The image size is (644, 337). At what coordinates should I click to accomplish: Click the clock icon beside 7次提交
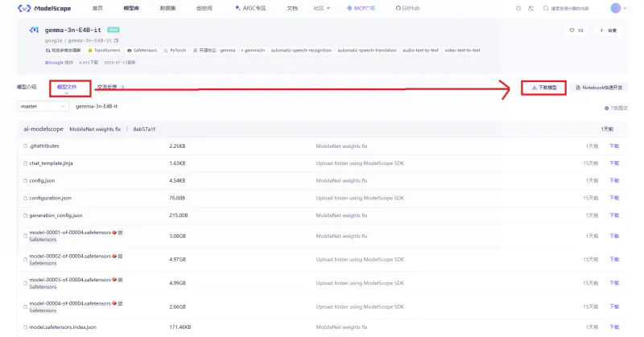click(x=606, y=107)
